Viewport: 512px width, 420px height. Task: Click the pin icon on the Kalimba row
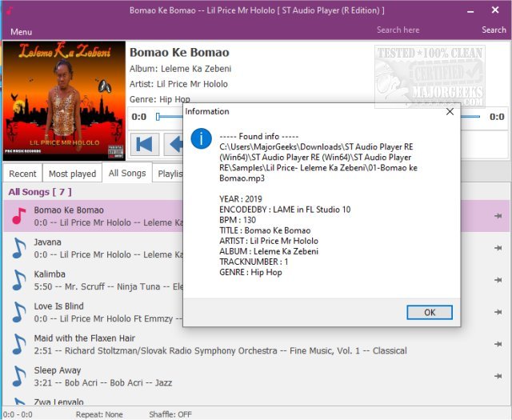(x=498, y=280)
